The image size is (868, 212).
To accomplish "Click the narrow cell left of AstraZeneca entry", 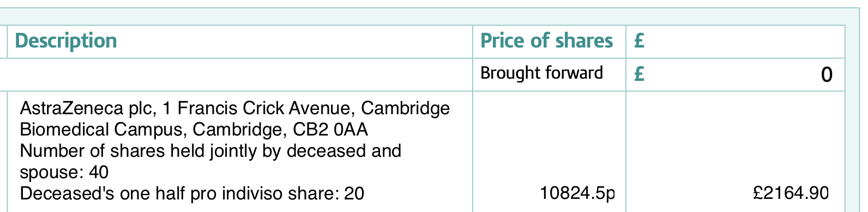I will 3,152.
